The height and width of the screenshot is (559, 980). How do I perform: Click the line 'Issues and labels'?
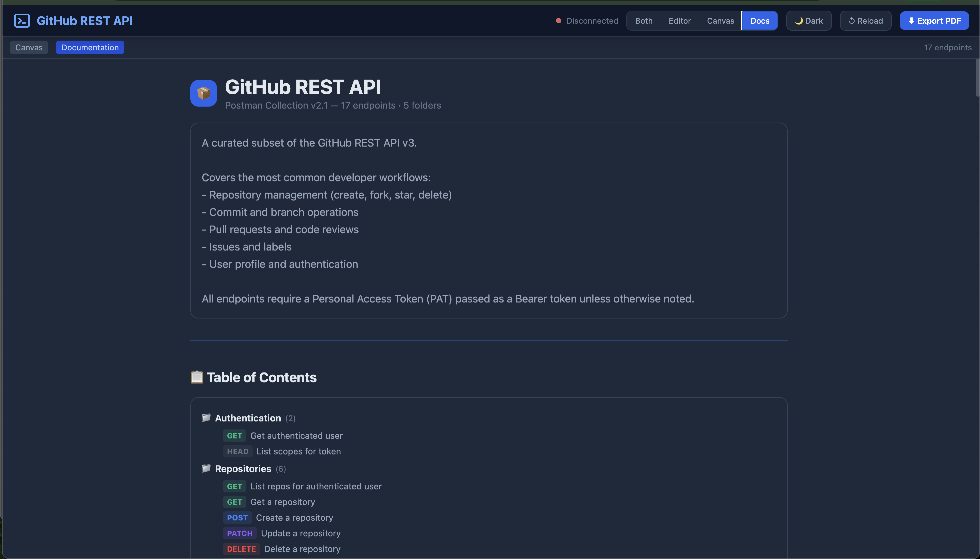click(247, 247)
